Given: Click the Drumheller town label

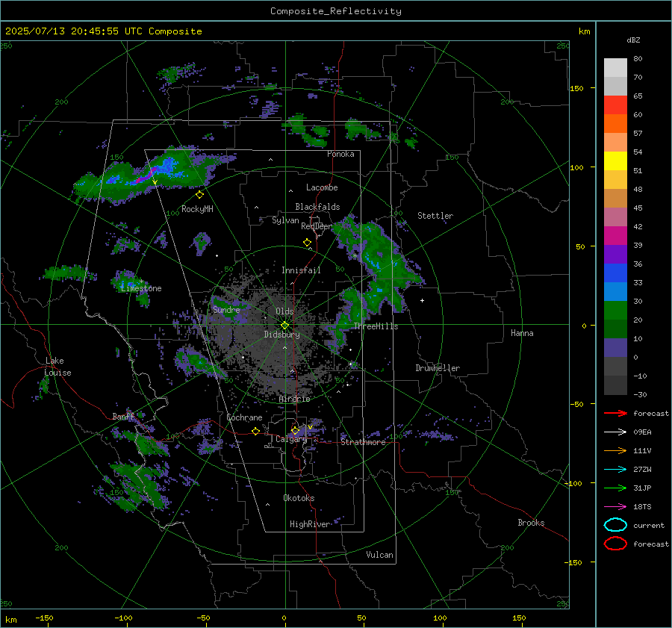Looking at the screenshot, I should pos(438,368).
